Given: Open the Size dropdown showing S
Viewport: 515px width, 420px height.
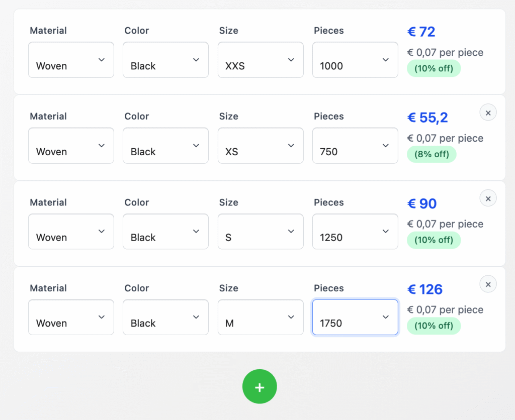Looking at the screenshot, I should (x=261, y=232).
